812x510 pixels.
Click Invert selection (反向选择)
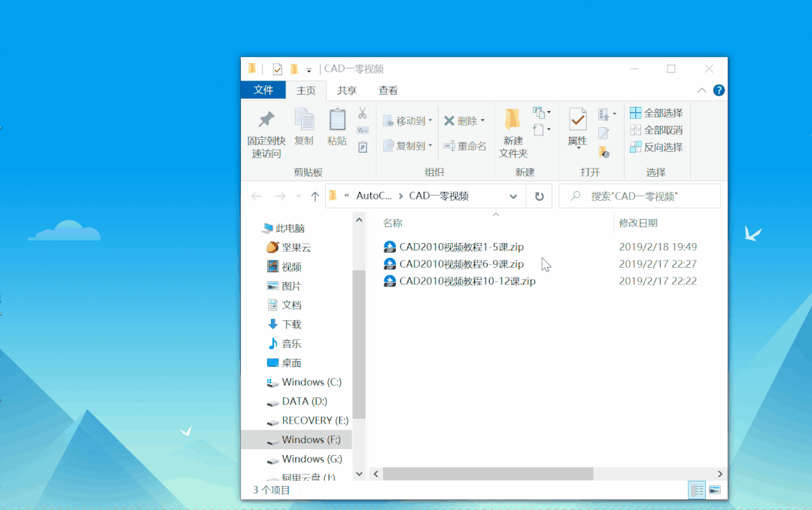(x=656, y=147)
